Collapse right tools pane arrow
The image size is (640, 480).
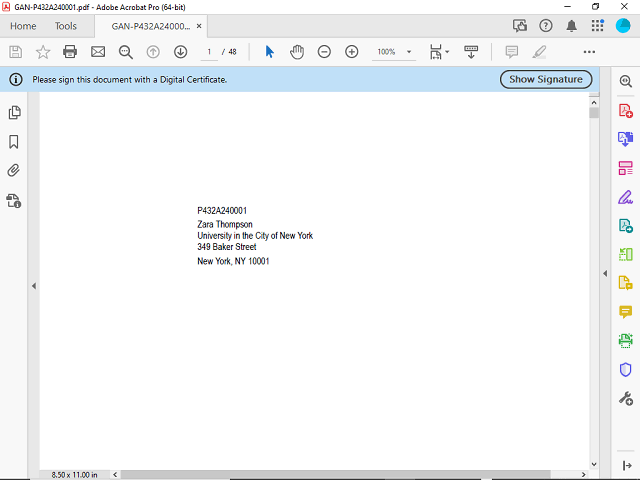(x=605, y=273)
